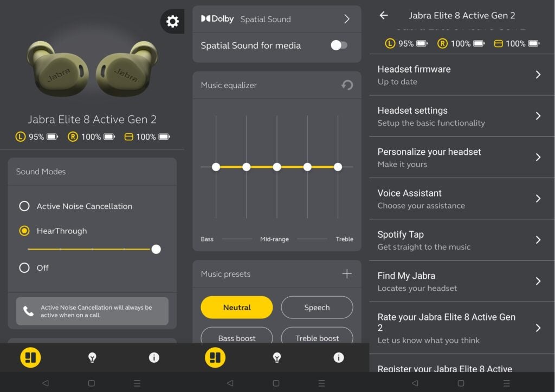Screen dimensions: 555x392
Task: Open Personalize your headset entry
Action: pos(462,158)
